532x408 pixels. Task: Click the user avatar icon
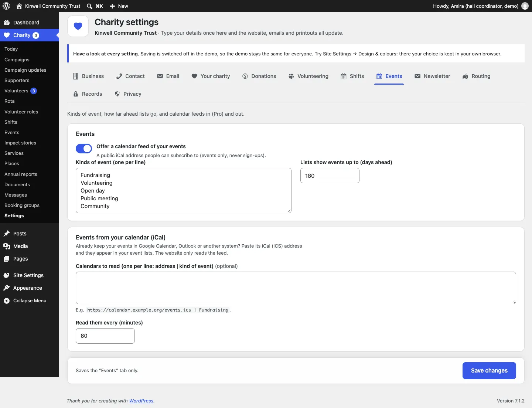coord(525,6)
